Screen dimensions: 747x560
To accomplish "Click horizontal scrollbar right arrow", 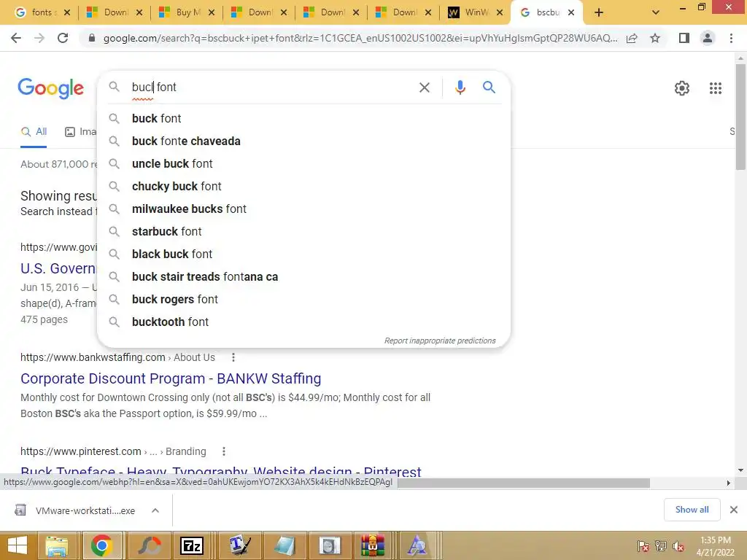I will [x=729, y=483].
